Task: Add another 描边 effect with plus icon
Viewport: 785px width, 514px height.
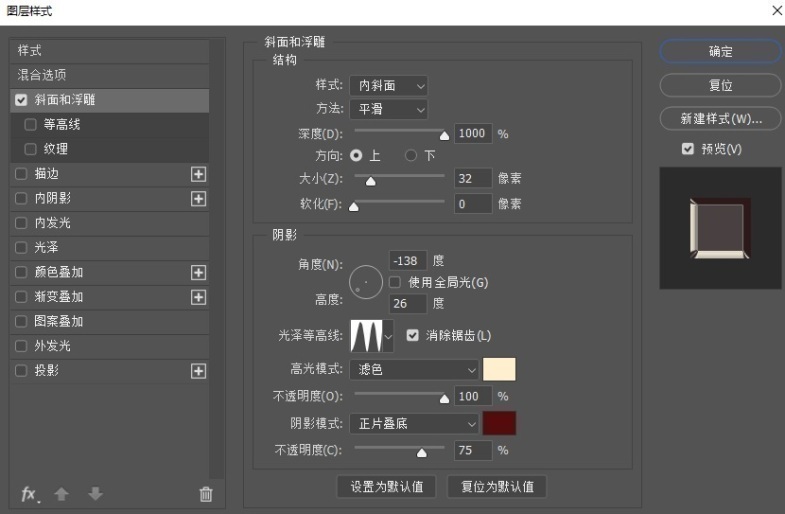Action: click(x=198, y=174)
